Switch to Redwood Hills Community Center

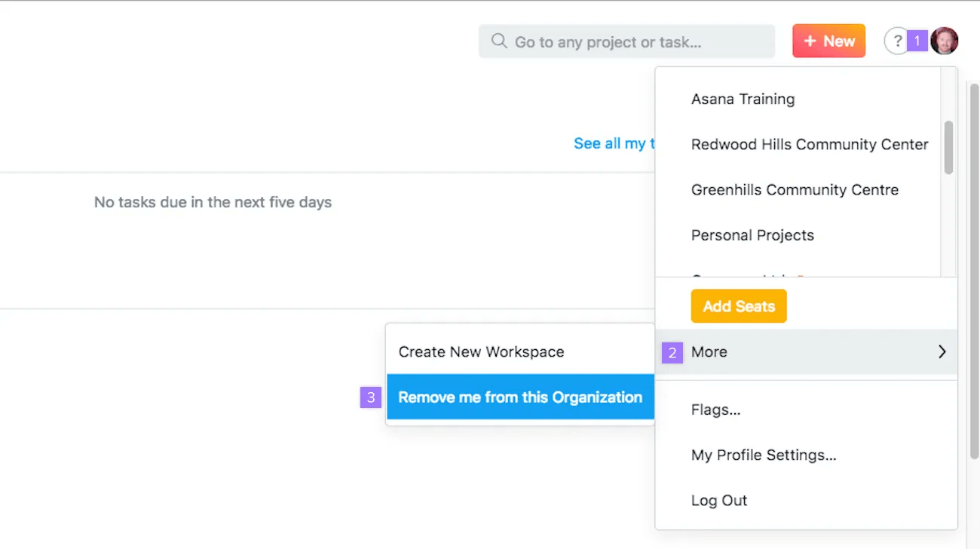pyautogui.click(x=809, y=144)
